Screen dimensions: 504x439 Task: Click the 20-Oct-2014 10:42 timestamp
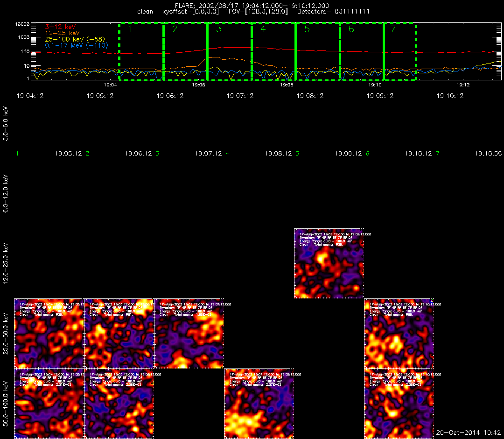[469, 432]
